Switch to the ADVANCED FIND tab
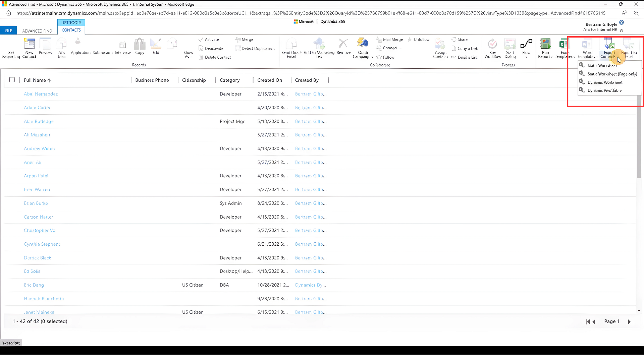Screen dimensions: 644x362 37,31
